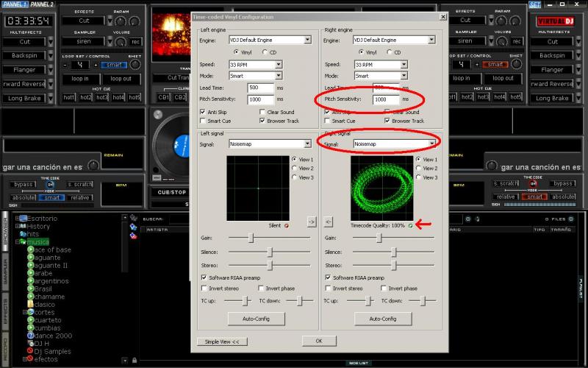Click the copy-to-right arrow button
The image size is (588, 368).
click(x=311, y=222)
